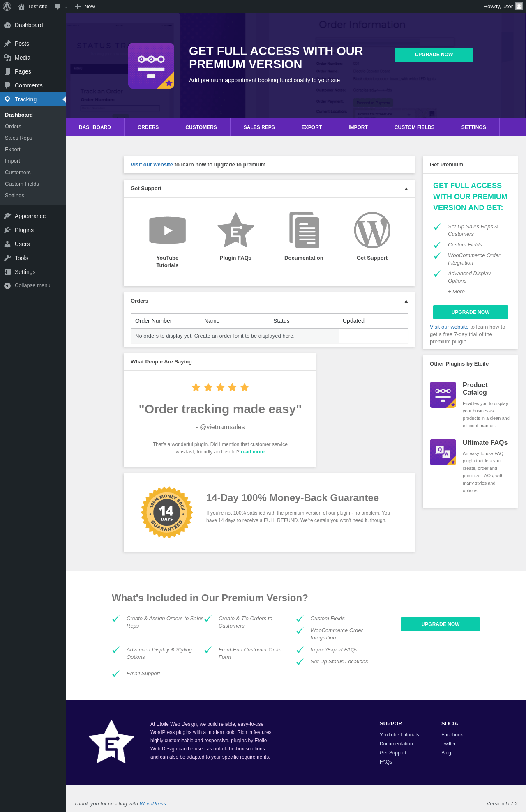Click the Settings sliders icon in sidebar
This screenshot has width=526, height=812.
coord(7,272)
